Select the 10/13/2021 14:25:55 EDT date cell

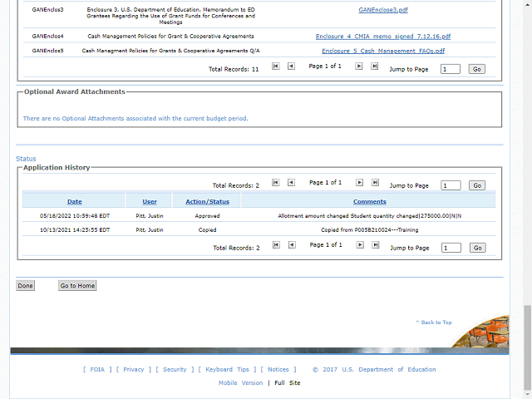(x=75, y=230)
